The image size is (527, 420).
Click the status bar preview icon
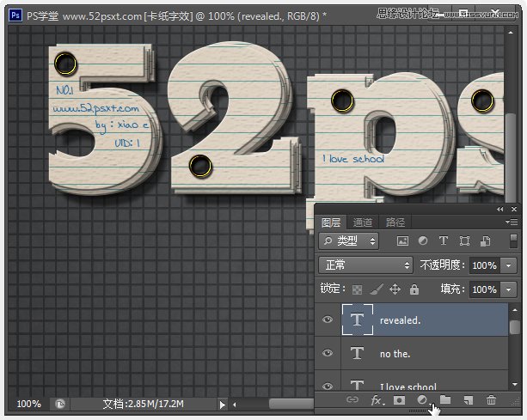60,404
